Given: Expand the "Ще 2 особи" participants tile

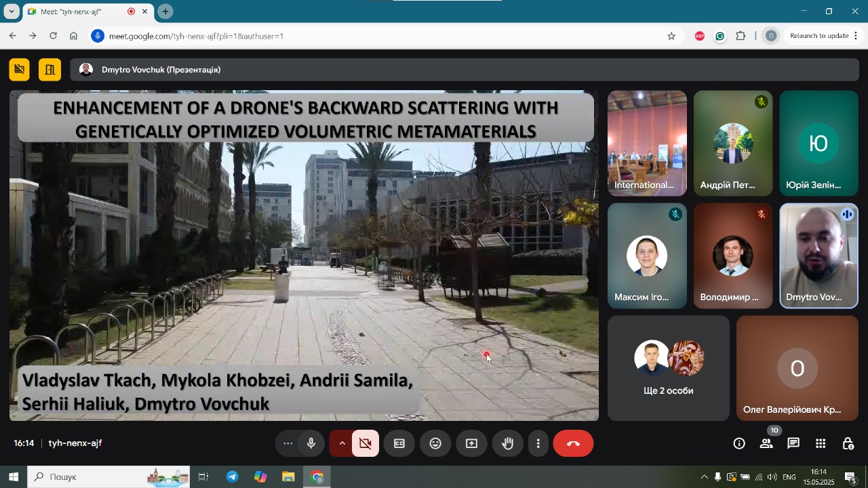Looking at the screenshot, I should [x=668, y=368].
